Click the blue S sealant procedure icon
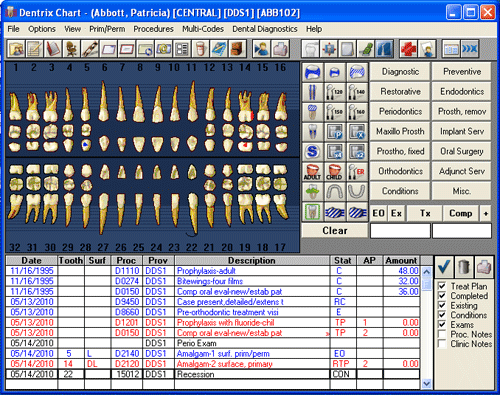This screenshot has width=500, height=395. pyautogui.click(x=312, y=152)
